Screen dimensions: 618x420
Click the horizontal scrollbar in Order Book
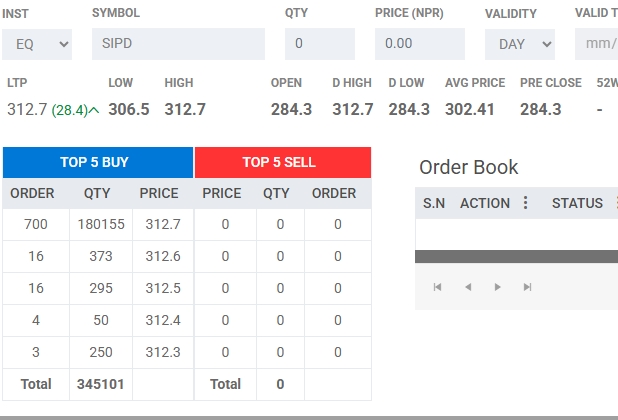tap(516, 256)
